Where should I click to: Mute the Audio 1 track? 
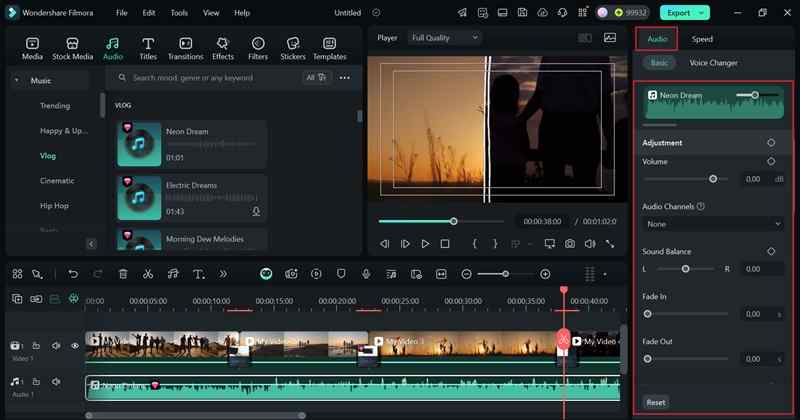click(56, 381)
